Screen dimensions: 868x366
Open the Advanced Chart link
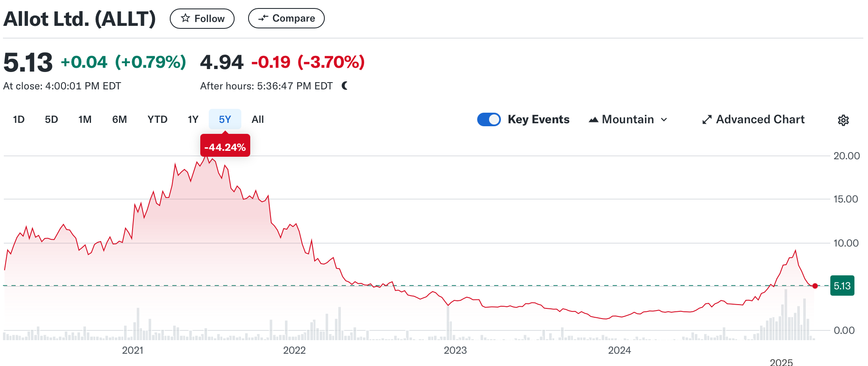coord(753,119)
